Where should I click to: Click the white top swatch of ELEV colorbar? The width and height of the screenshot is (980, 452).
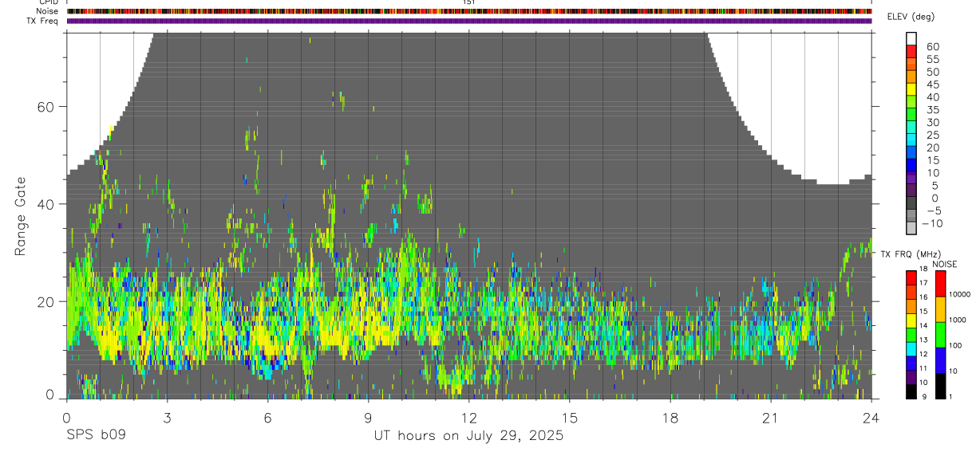click(x=911, y=38)
